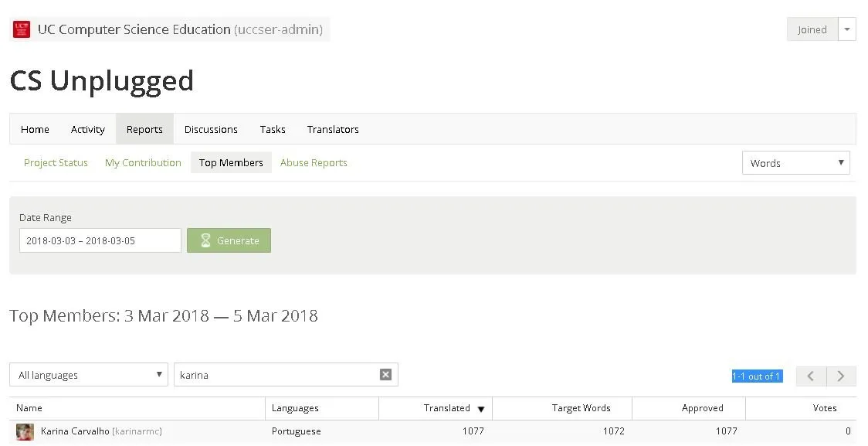Select the Top Members sub-tab
The height and width of the screenshot is (446, 868).
[231, 162]
